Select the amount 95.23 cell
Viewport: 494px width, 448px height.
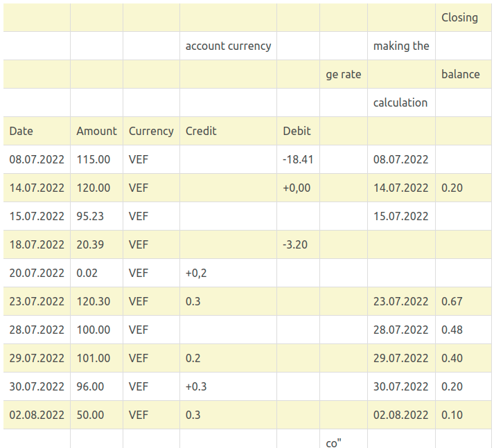pyautogui.click(x=91, y=216)
